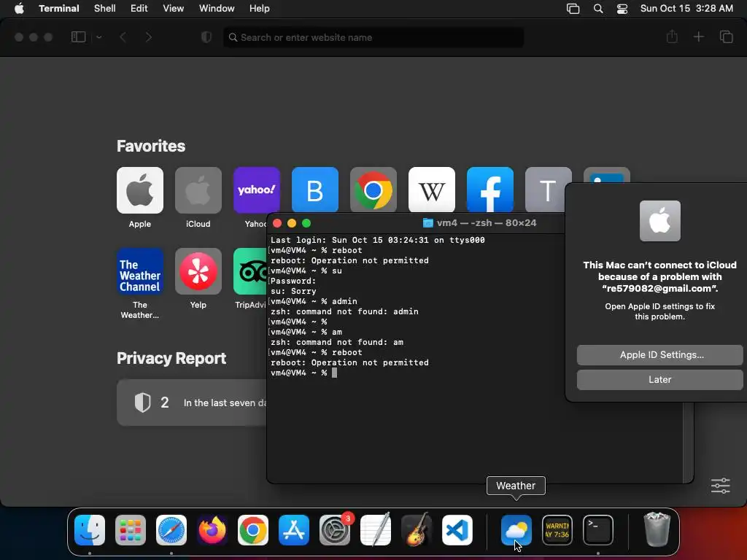Viewport: 747px width, 560px height.
Task: Close the Terminal window
Action: tap(277, 223)
